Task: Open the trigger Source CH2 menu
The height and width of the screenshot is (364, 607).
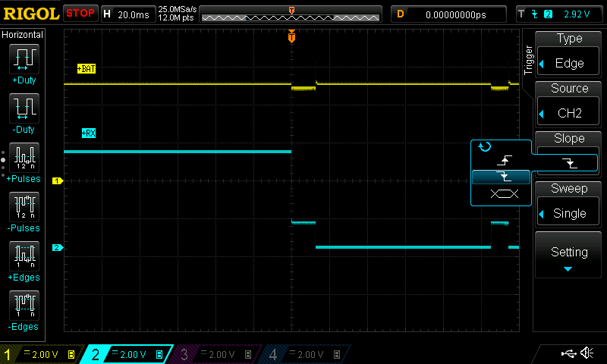Action: tap(568, 112)
